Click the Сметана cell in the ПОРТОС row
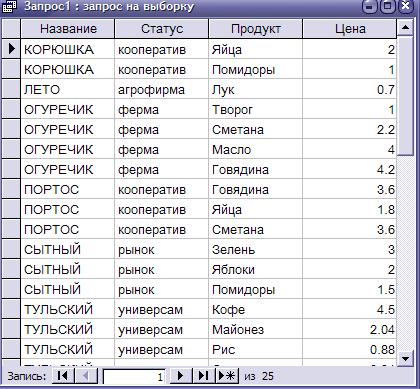The height and width of the screenshot is (389, 420). tap(256, 229)
